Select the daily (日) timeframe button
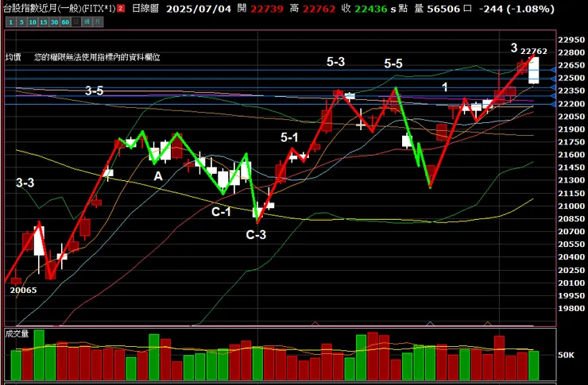Image resolution: width=588 pixels, height=385 pixels. (x=76, y=22)
